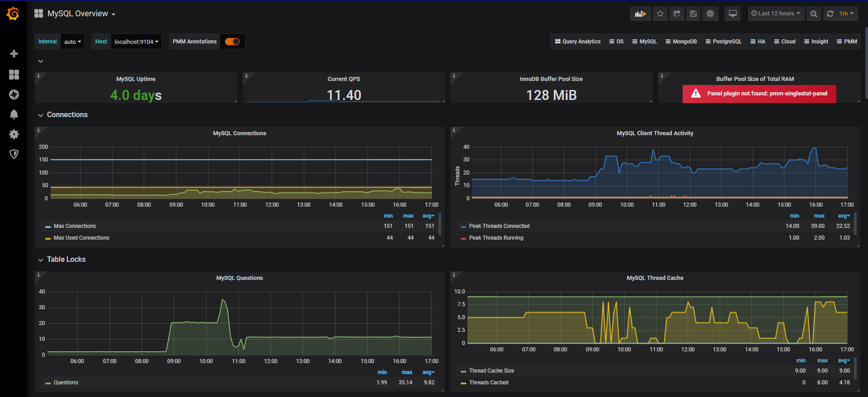Show info icon for Current QPS panel
The height and width of the screenshot is (397, 868).
point(246,76)
